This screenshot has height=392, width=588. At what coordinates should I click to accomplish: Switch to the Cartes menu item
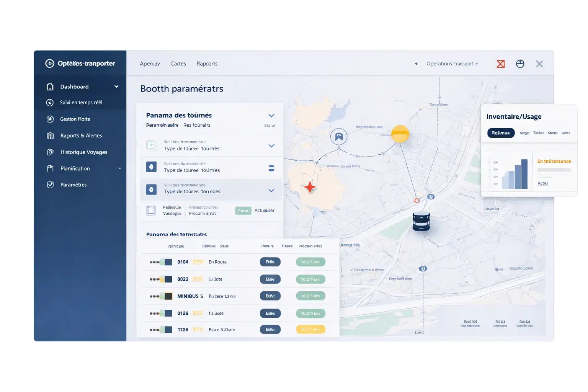pyautogui.click(x=178, y=64)
